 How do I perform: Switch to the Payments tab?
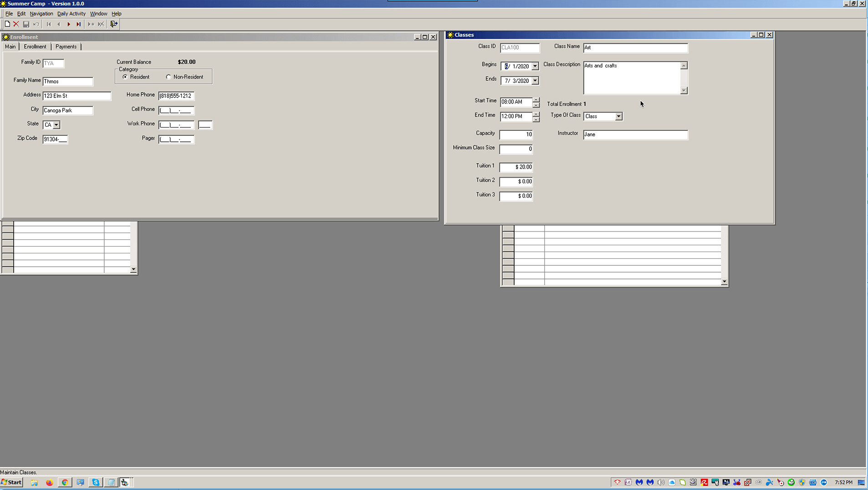[x=66, y=46]
